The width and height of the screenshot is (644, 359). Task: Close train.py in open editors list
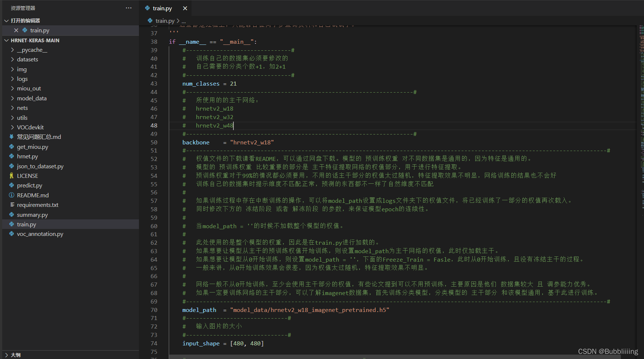point(16,30)
